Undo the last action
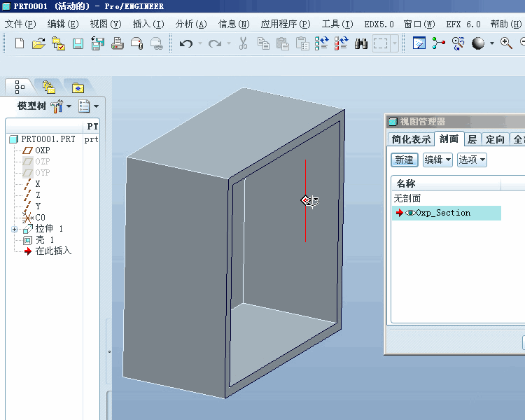Screen dimensions: 525x420 186,43
